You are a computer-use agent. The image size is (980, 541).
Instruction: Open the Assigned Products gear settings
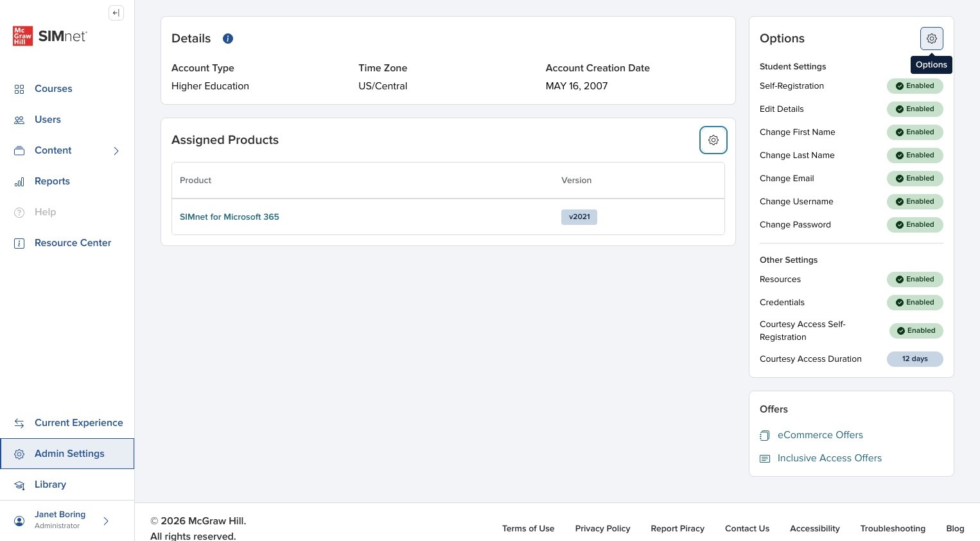point(713,140)
